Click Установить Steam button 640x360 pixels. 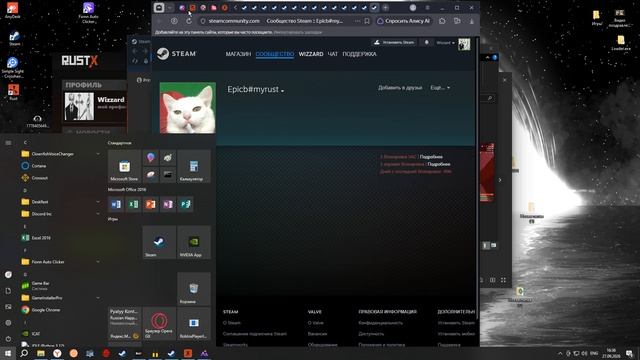tap(394, 42)
